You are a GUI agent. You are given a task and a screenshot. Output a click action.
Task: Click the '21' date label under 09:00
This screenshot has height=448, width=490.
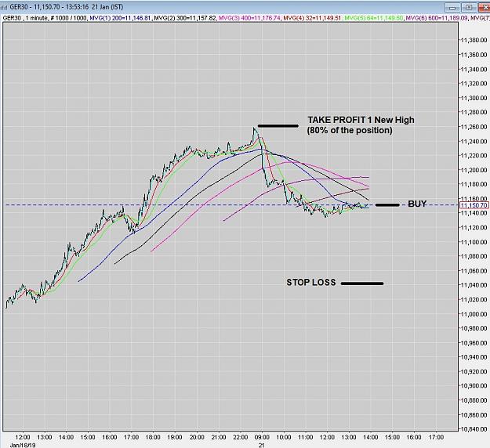tap(262, 445)
